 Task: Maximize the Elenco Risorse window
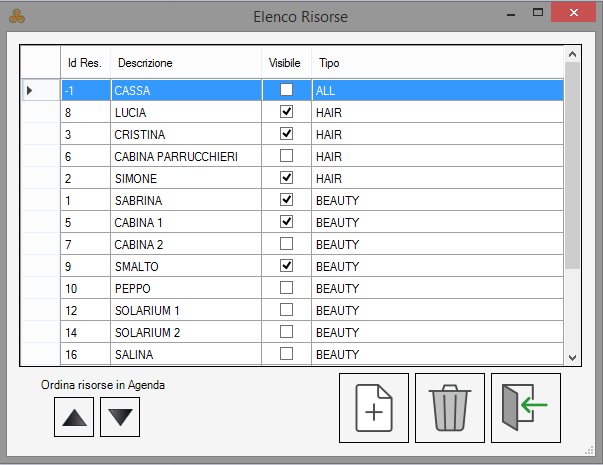pyautogui.click(x=537, y=13)
